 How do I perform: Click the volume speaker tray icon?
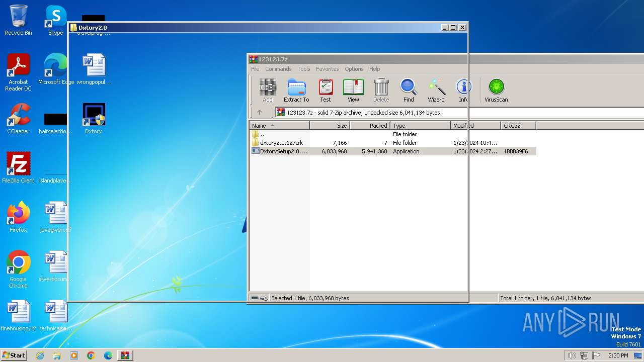[572, 355]
